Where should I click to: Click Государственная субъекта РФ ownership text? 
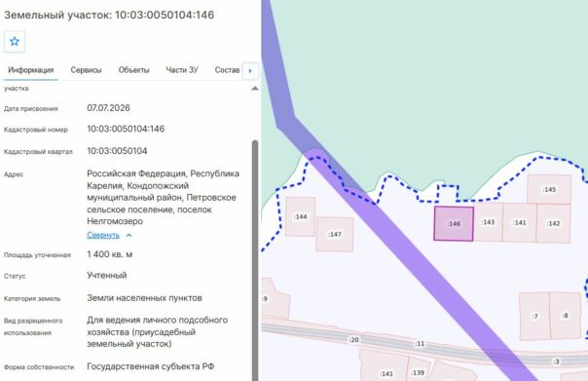[x=150, y=366]
